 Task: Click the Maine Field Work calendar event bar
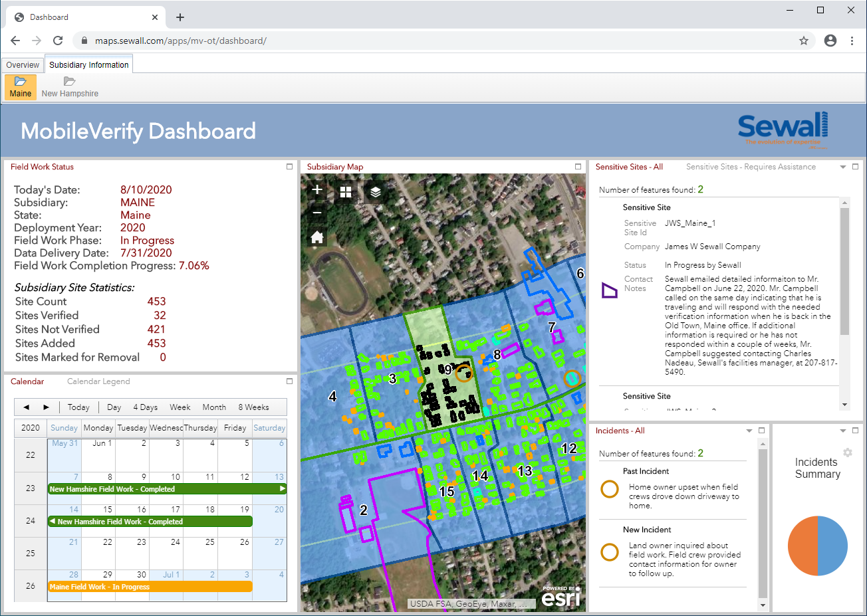click(x=148, y=586)
